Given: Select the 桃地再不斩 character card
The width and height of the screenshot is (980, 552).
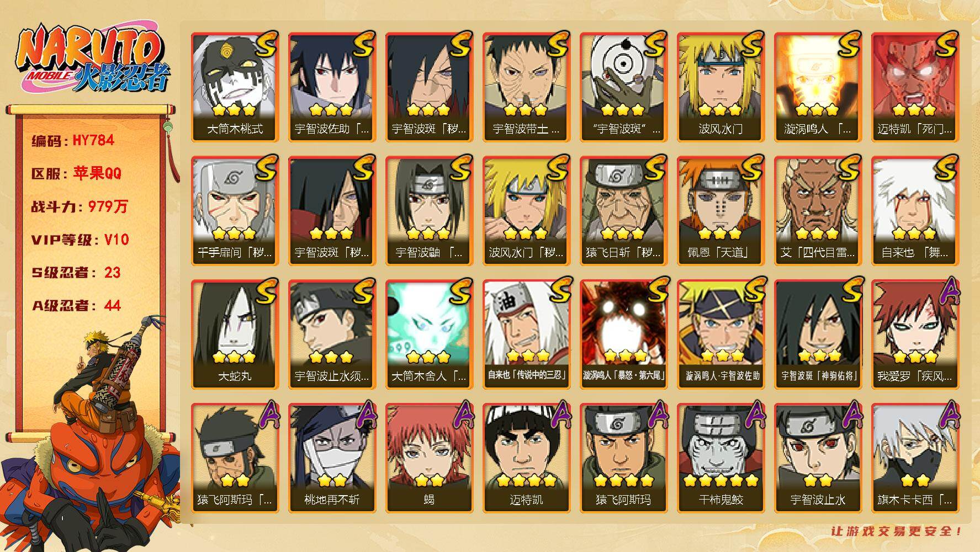Looking at the screenshot, I should pos(332,458).
